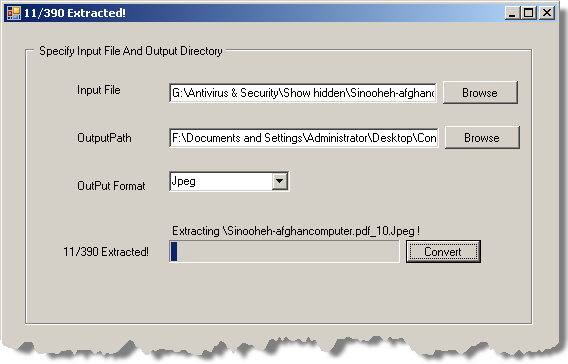
Task: Click the 'OutPut Format' label
Action: click(111, 186)
